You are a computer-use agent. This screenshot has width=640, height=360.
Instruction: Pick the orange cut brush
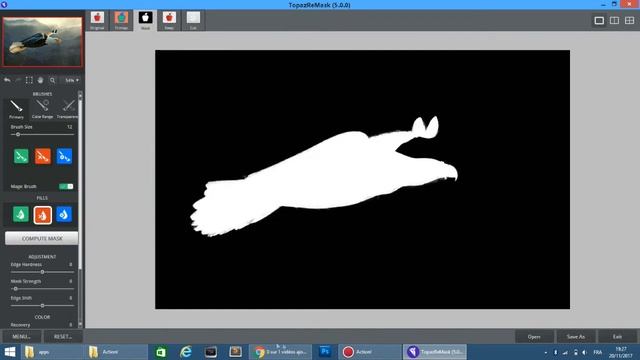click(x=42, y=156)
